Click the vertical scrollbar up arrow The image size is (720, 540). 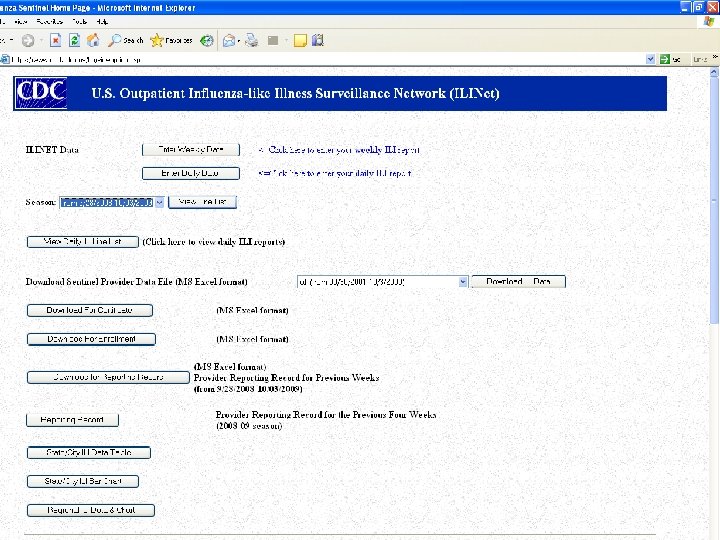pyautogui.click(x=714, y=72)
